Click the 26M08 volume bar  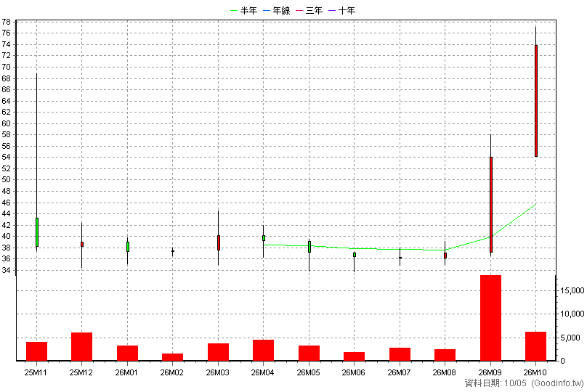coord(445,355)
